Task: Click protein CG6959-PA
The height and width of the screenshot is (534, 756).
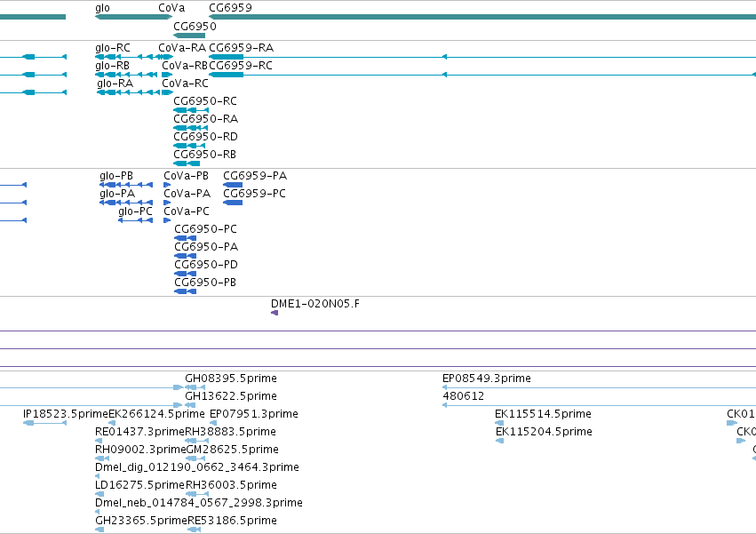Action: (255, 176)
